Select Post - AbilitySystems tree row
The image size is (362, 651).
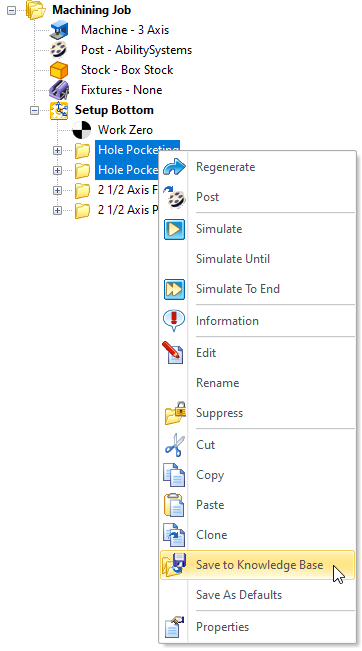pyautogui.click(x=137, y=50)
